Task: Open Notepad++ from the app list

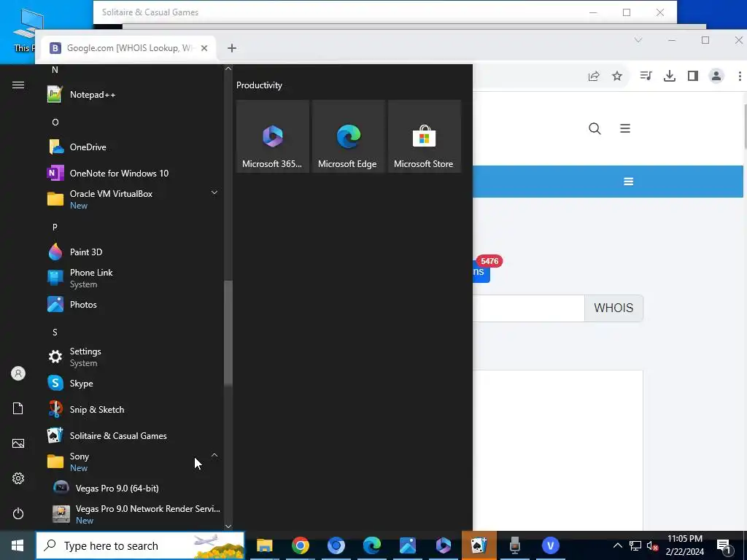Action: (133, 94)
